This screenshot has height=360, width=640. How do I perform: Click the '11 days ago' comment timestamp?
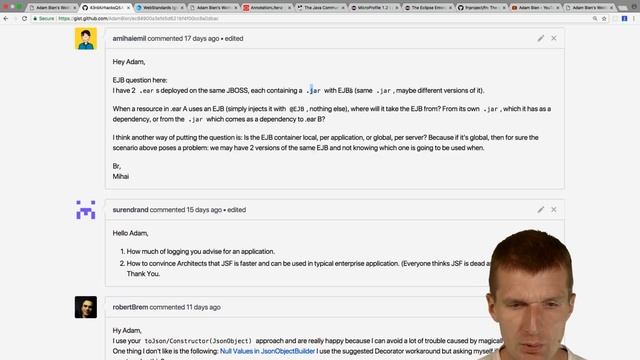click(203, 307)
